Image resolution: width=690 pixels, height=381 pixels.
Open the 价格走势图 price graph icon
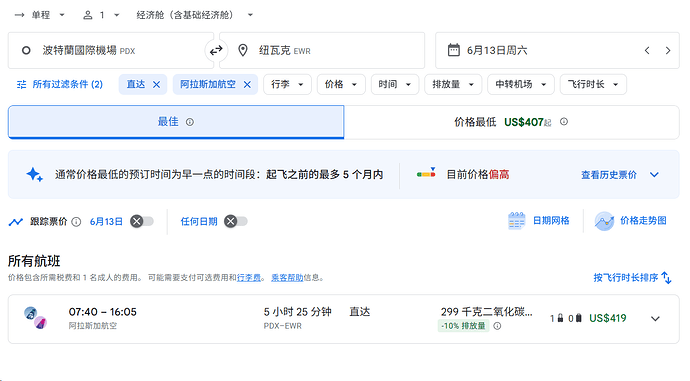coord(604,221)
